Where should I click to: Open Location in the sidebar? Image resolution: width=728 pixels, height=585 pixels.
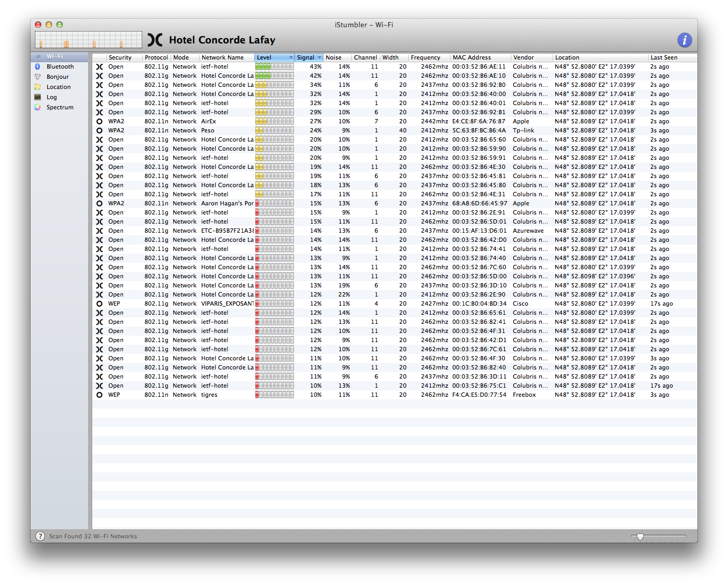pyautogui.click(x=58, y=87)
